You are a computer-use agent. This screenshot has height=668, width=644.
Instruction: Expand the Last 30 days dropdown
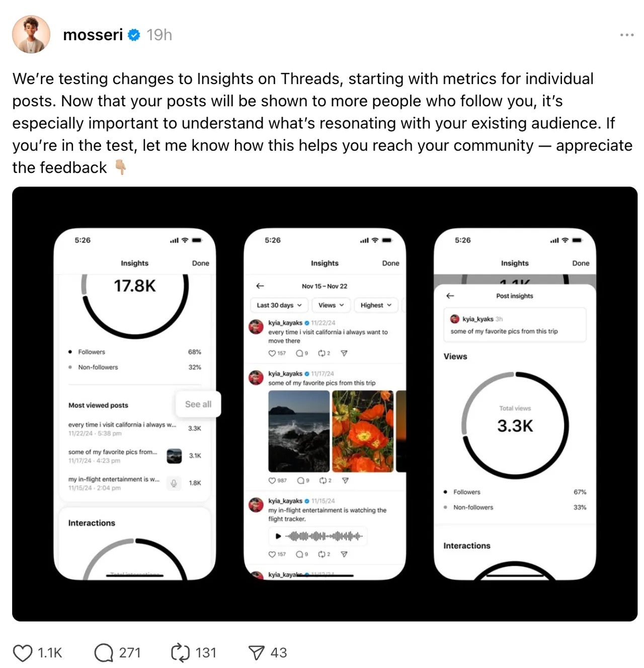pos(279,305)
